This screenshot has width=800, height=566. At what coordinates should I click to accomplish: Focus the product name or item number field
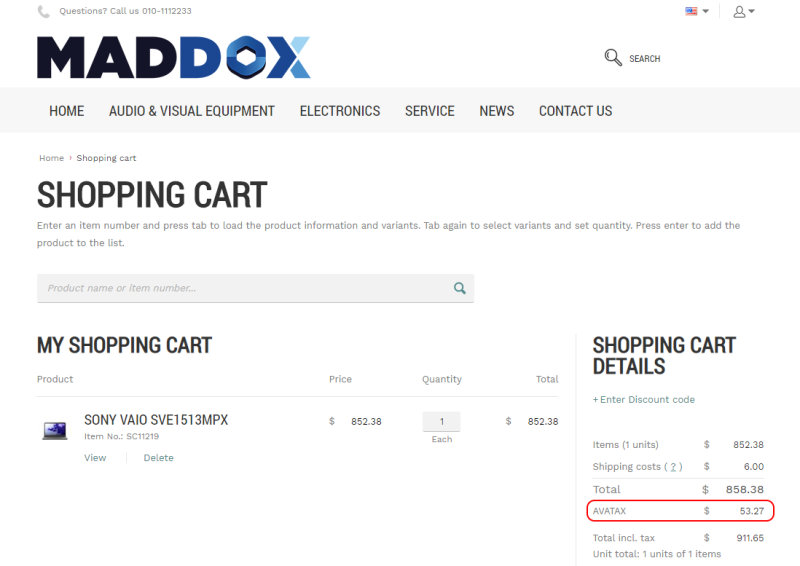pyautogui.click(x=240, y=288)
